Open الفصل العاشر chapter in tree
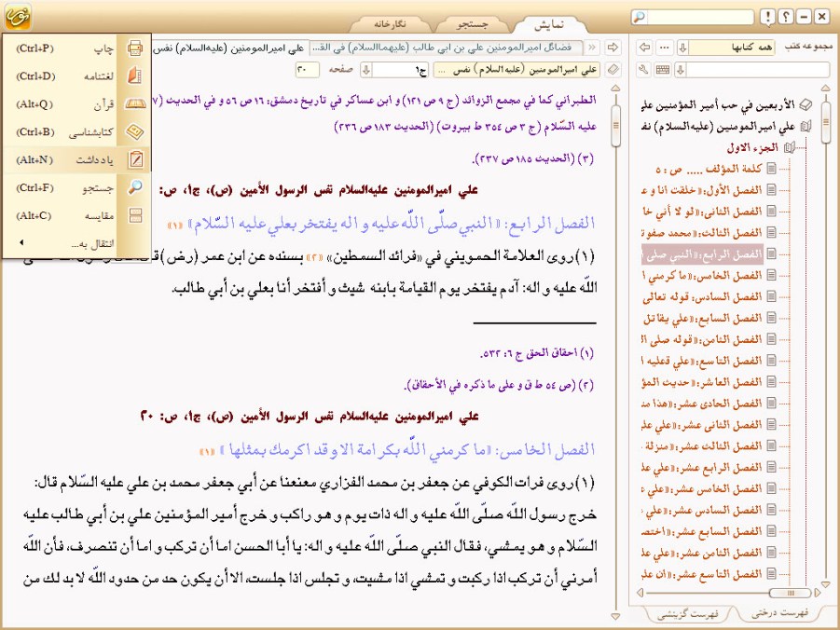The width and height of the screenshot is (840, 630). click(x=702, y=382)
